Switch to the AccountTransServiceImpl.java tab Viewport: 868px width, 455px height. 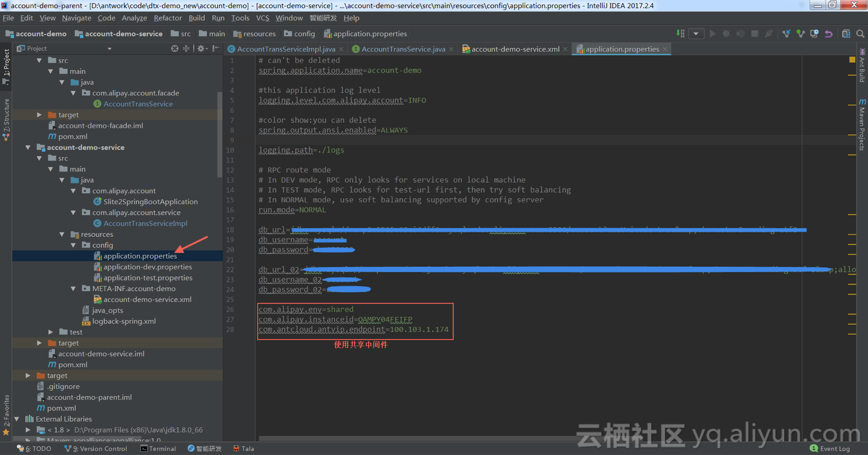(x=286, y=49)
